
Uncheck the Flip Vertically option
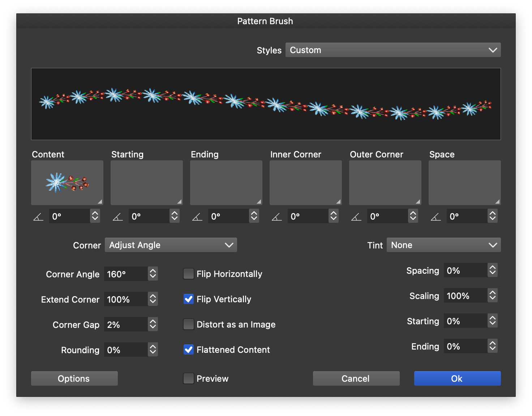[x=189, y=299]
